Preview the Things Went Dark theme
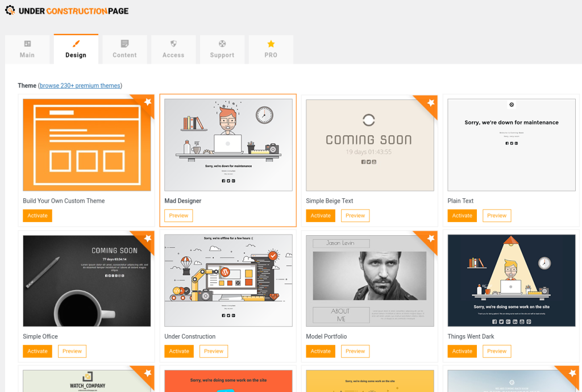The height and width of the screenshot is (392, 582). pos(497,351)
